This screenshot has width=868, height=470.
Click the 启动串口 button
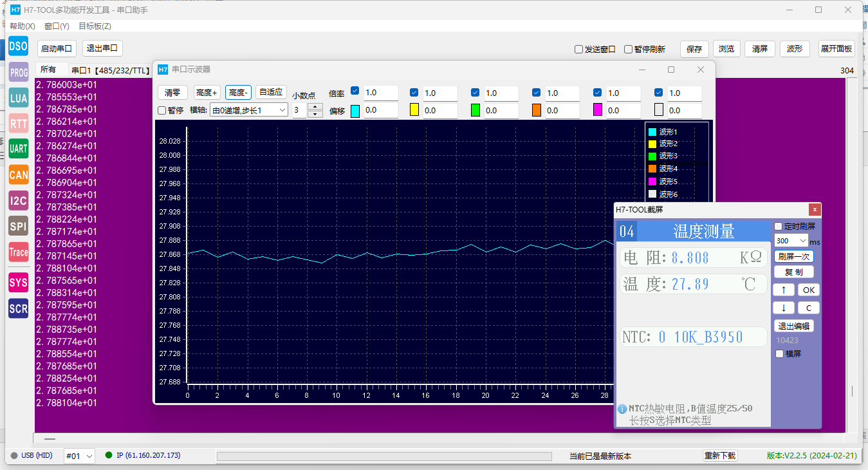(x=57, y=48)
